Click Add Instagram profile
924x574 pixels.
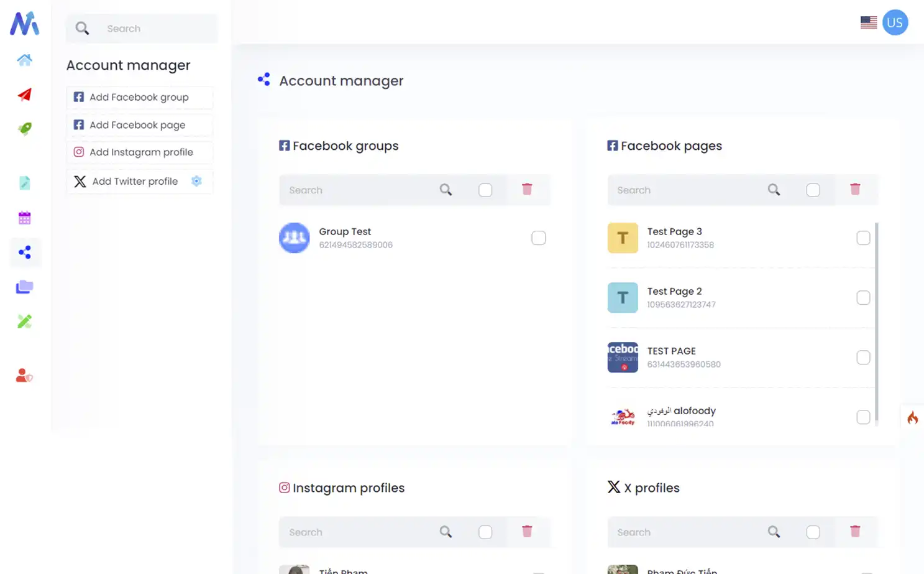(139, 152)
